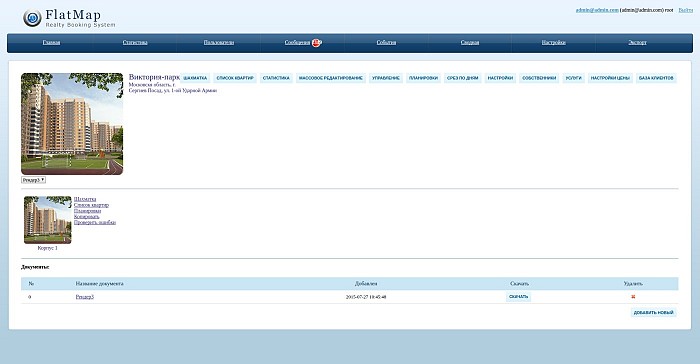The image size is (700, 364).
Task: Click the FlatMap logo icon
Action: point(32,18)
